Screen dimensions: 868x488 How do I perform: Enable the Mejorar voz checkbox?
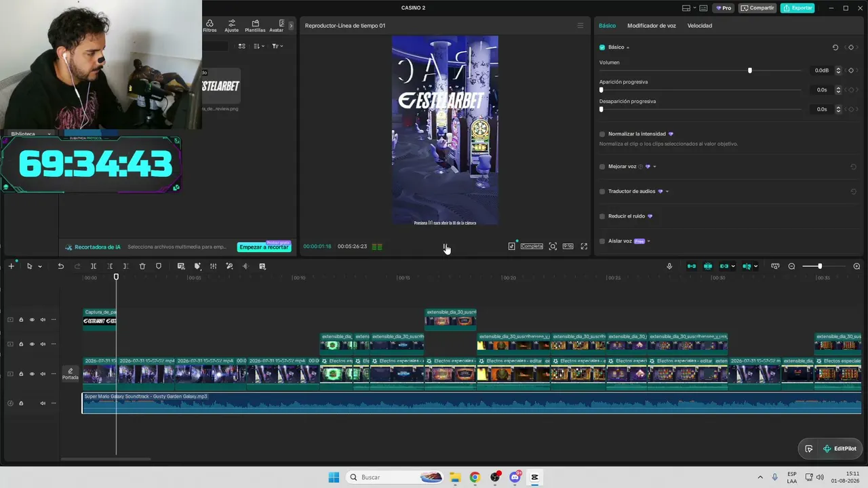coord(602,167)
